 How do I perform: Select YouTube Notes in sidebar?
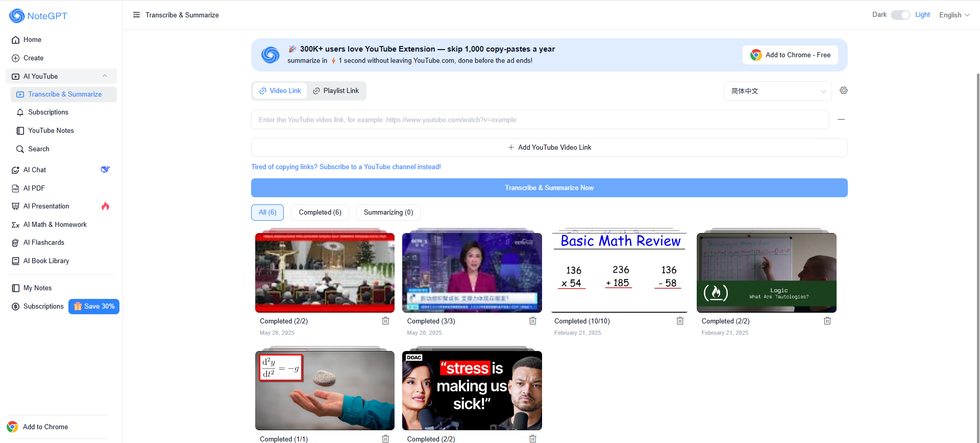click(x=51, y=131)
